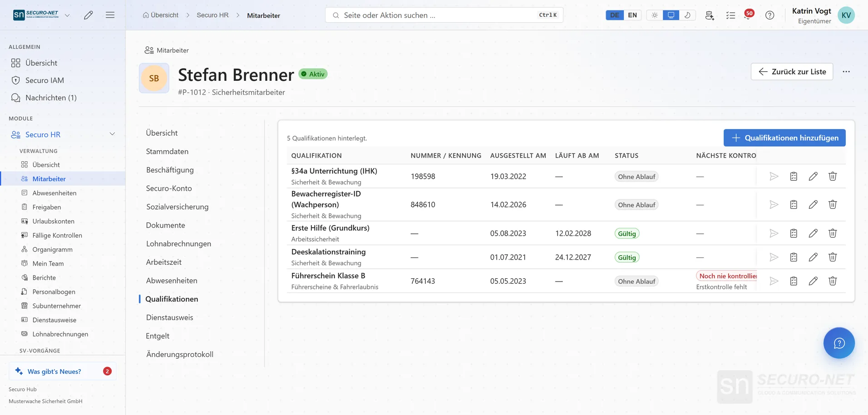Open the three-dot more options menu
868x415 pixels.
click(x=846, y=72)
